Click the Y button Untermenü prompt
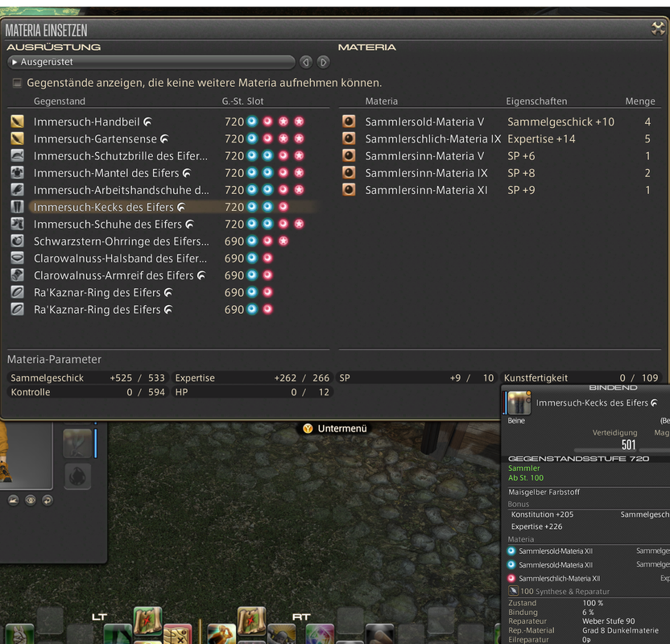Image resolution: width=670 pixels, height=644 pixels. pyautogui.click(x=334, y=428)
